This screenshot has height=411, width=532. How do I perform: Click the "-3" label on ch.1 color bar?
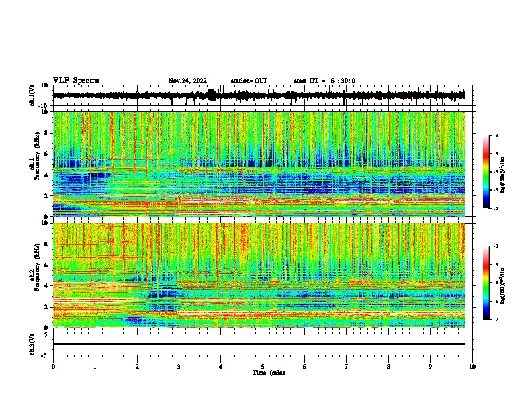[495, 135]
